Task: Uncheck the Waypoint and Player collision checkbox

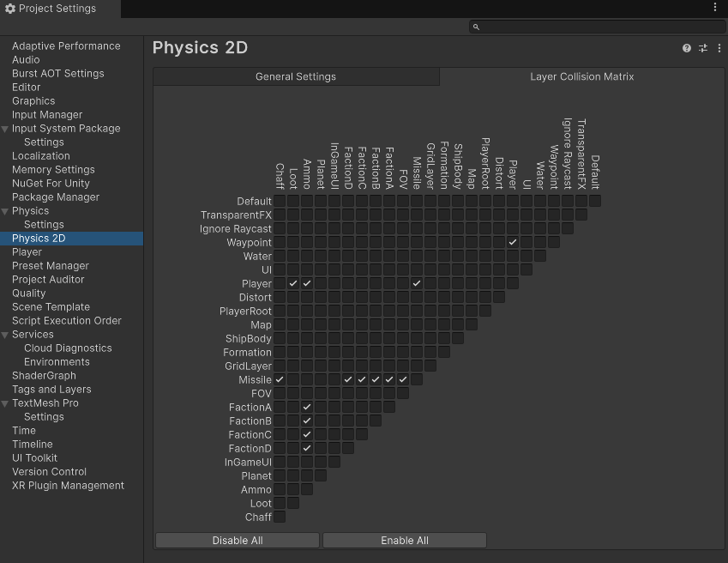Action: pyautogui.click(x=512, y=242)
